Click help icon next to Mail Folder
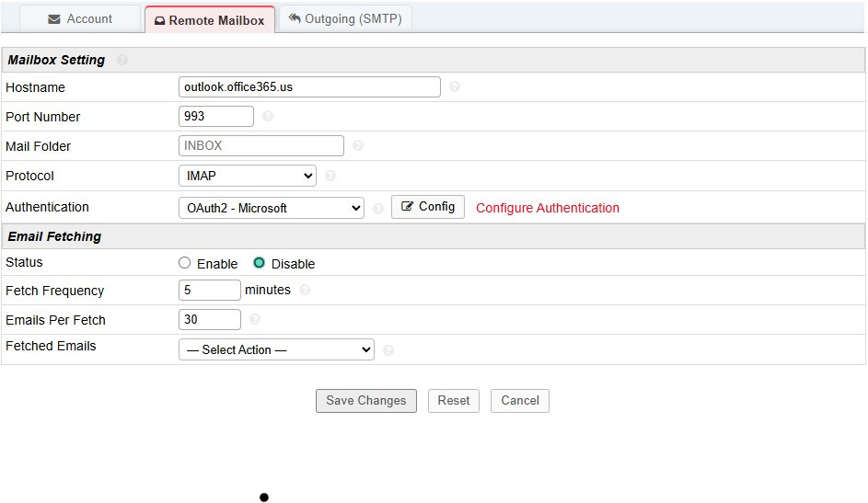Viewport: 868px width, 503px height. pyautogui.click(x=358, y=145)
